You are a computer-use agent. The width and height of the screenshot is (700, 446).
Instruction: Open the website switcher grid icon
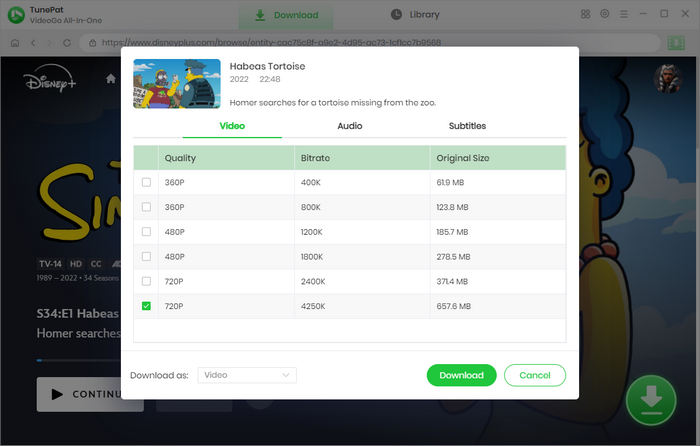(x=585, y=14)
